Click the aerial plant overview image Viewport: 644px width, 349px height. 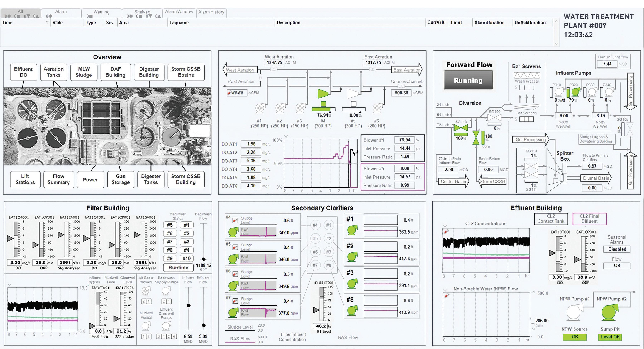pos(107,126)
